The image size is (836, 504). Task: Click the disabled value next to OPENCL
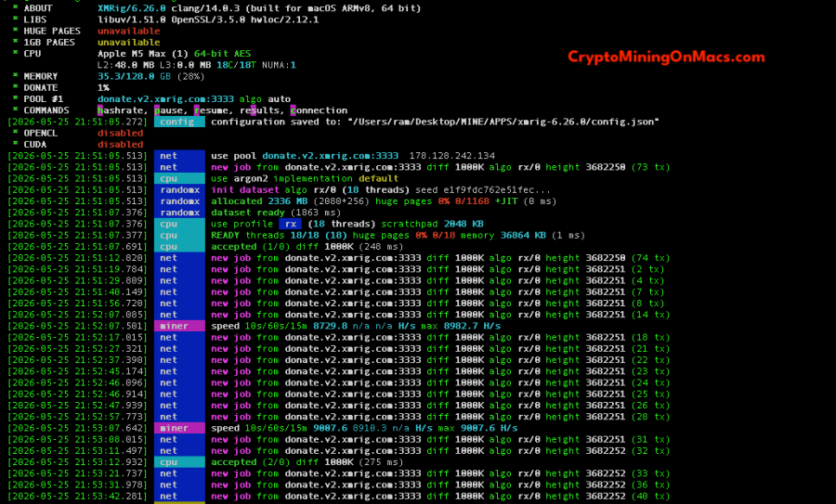(x=120, y=133)
